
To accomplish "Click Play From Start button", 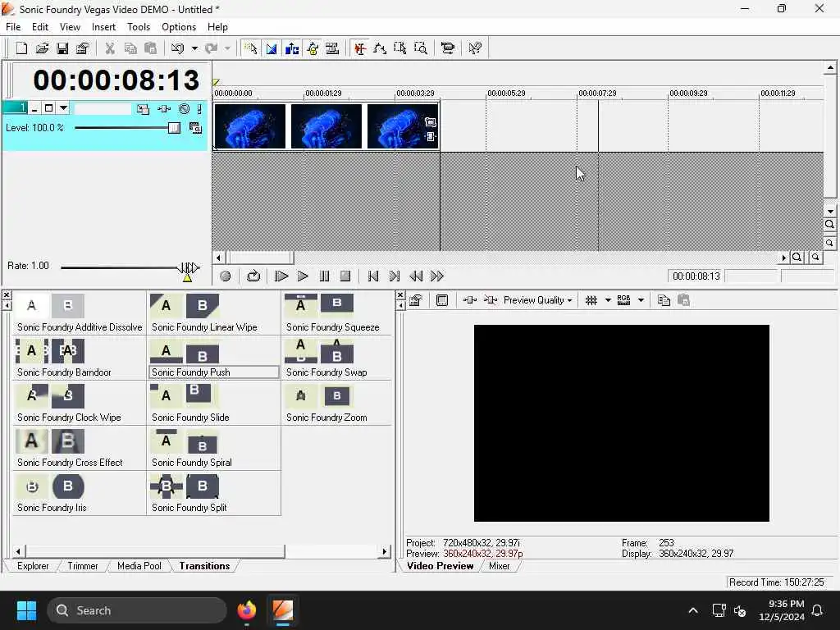I will pyautogui.click(x=281, y=276).
